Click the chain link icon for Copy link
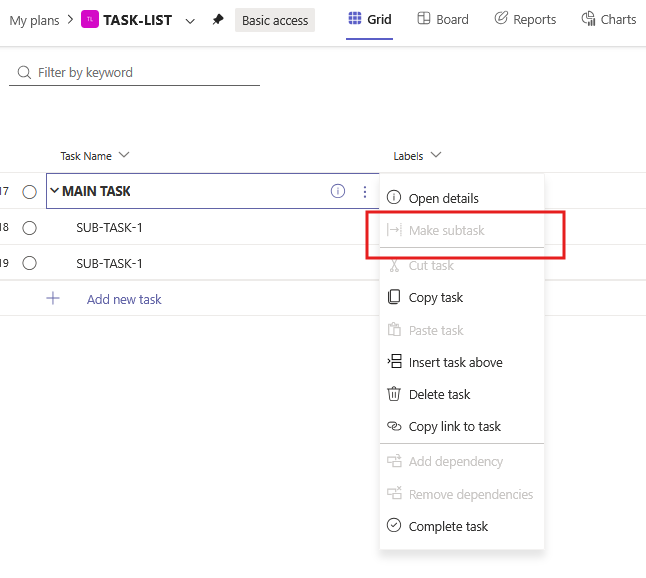This screenshot has height=578, width=646. 394,426
